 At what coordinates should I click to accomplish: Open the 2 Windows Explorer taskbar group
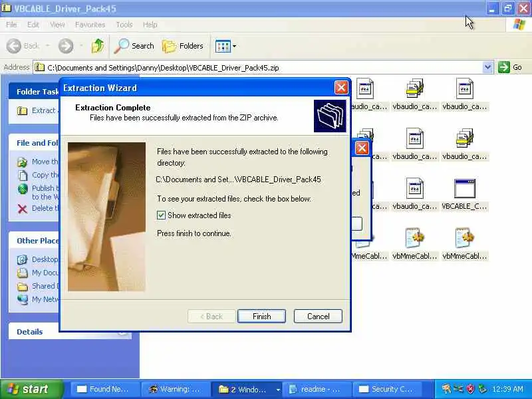coord(246,390)
